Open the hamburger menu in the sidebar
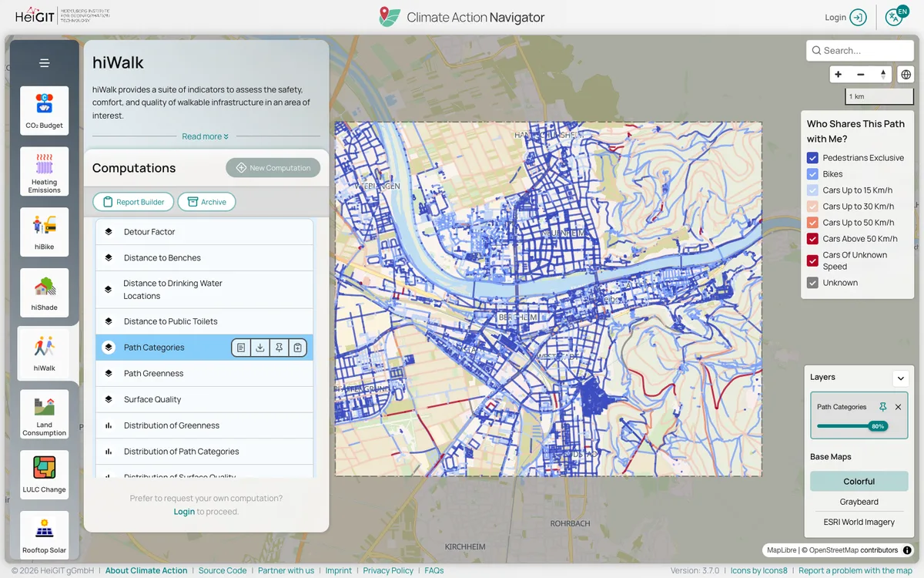Image resolution: width=924 pixels, height=578 pixels. [45, 63]
